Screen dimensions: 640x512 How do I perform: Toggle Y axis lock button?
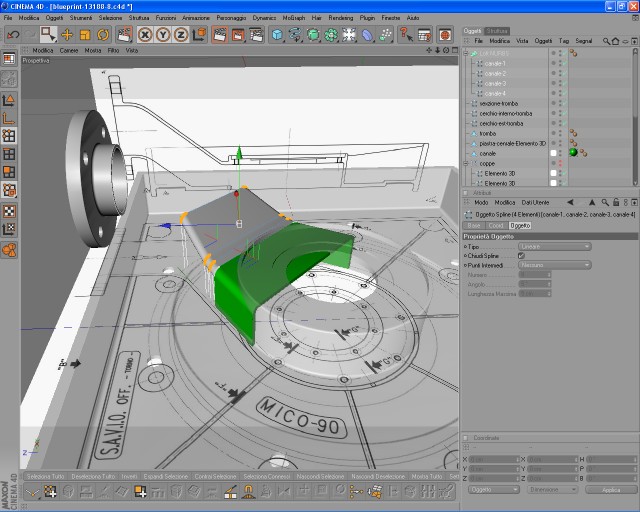tap(163, 35)
